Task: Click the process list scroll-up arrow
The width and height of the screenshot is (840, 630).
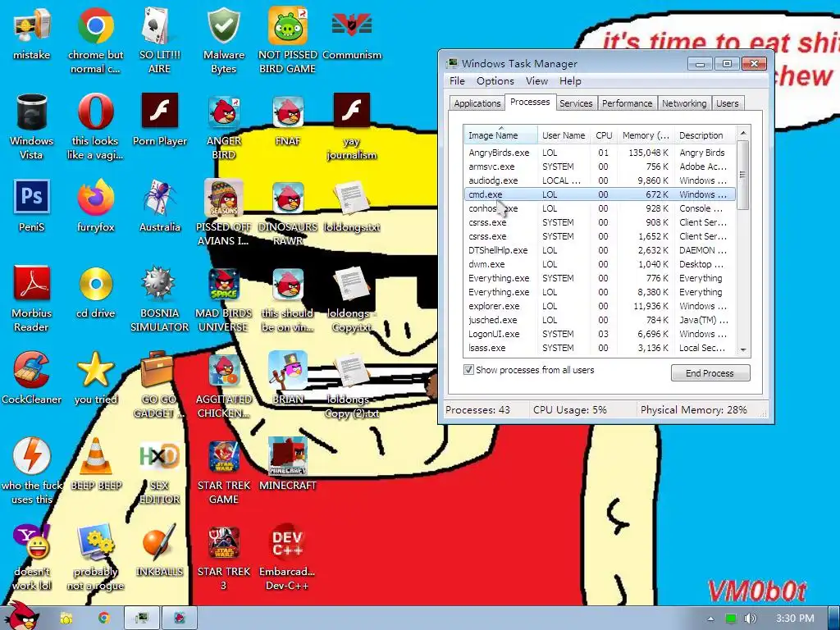Action: [x=743, y=132]
